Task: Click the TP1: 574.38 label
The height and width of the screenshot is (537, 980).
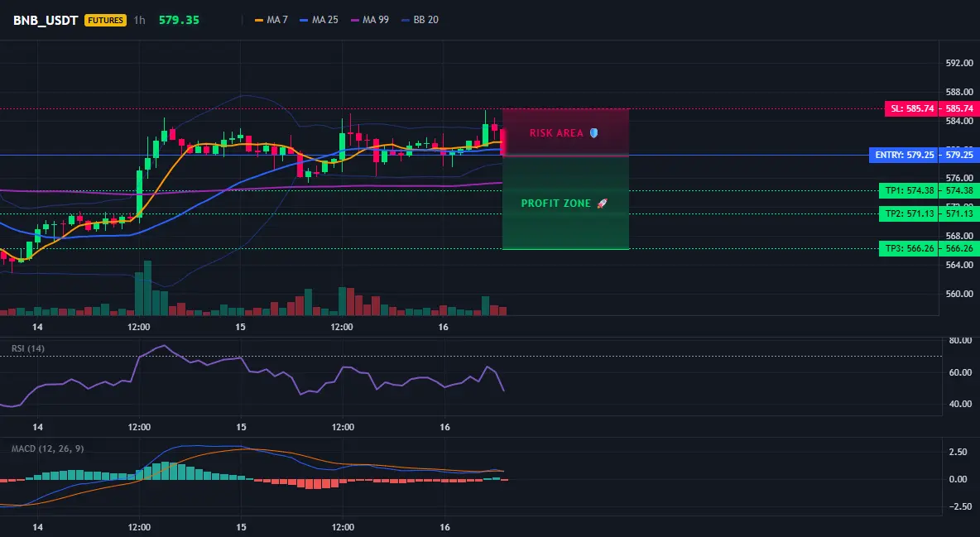Action: (909, 190)
